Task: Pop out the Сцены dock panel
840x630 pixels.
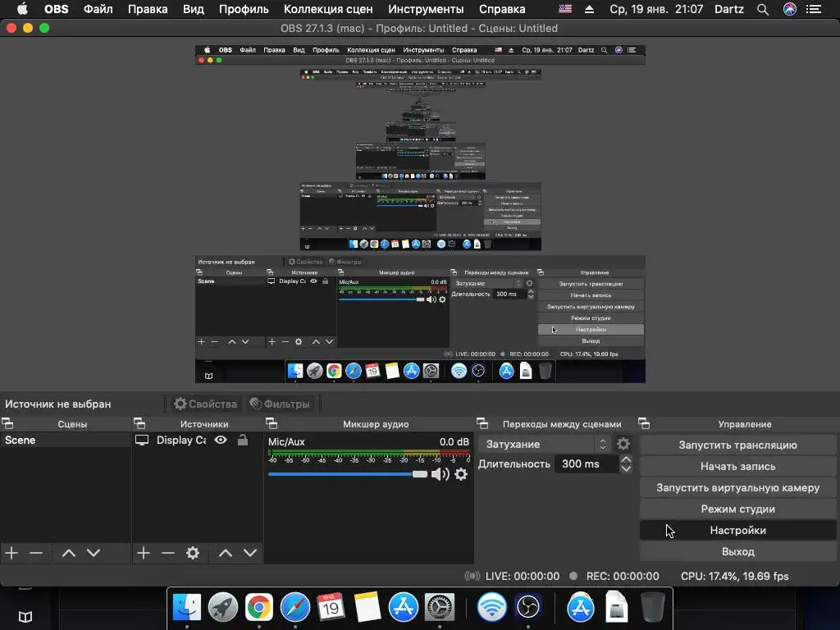Action: (x=7, y=424)
